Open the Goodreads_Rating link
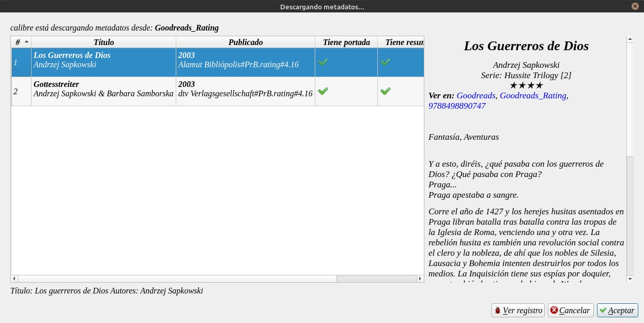 tap(533, 96)
